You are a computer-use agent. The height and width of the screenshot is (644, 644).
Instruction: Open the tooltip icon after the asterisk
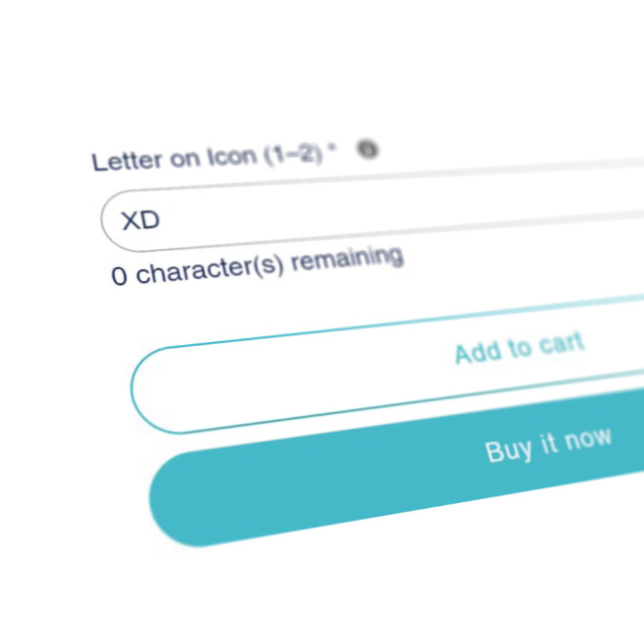[368, 150]
